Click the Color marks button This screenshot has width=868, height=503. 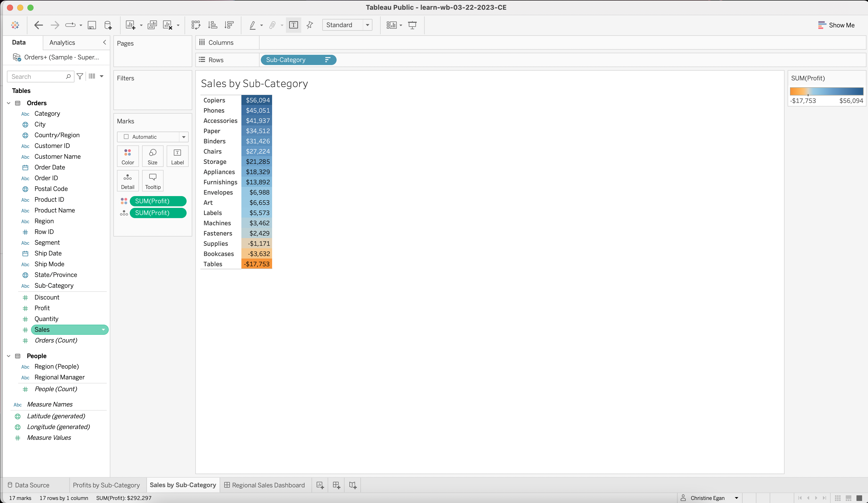127,156
